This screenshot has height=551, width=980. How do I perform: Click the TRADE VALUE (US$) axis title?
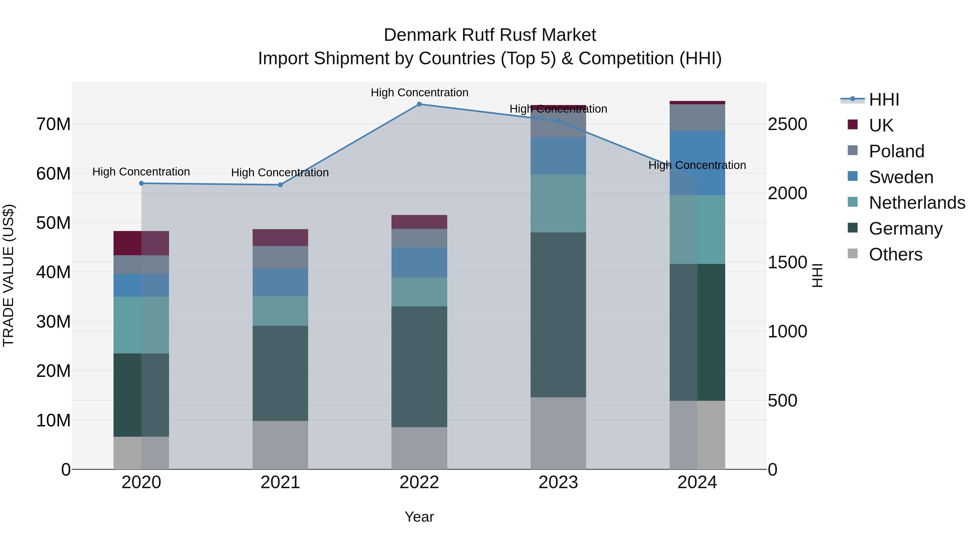[8, 275]
